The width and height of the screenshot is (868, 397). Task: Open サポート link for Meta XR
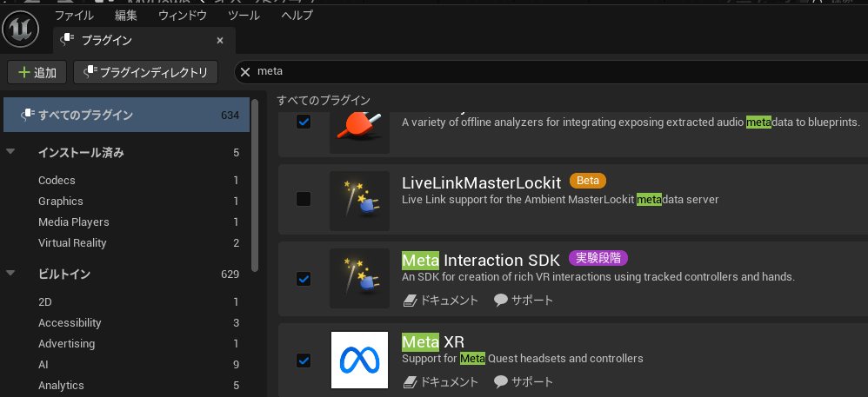pyautogui.click(x=524, y=381)
